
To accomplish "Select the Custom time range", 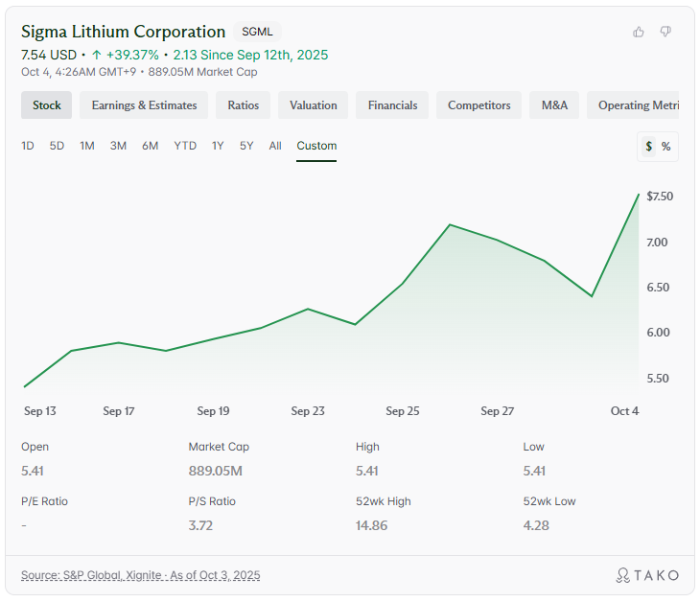I will click(x=316, y=146).
